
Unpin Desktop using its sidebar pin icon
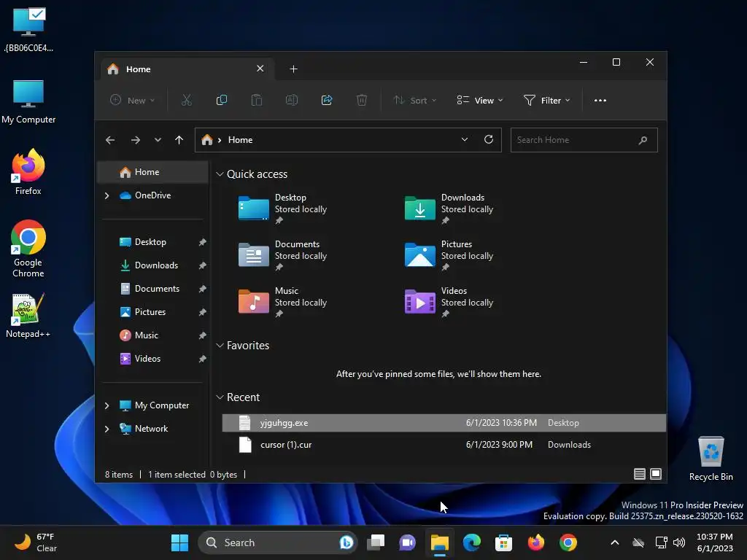click(x=203, y=242)
